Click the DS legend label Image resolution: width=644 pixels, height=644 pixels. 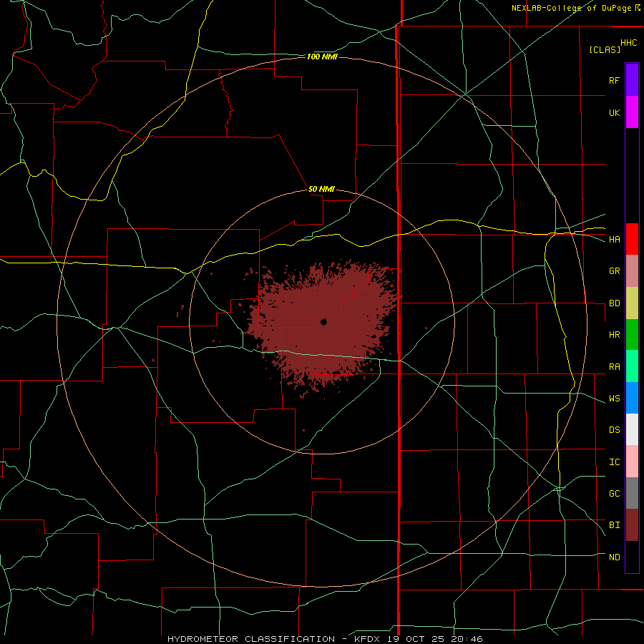[x=614, y=430]
